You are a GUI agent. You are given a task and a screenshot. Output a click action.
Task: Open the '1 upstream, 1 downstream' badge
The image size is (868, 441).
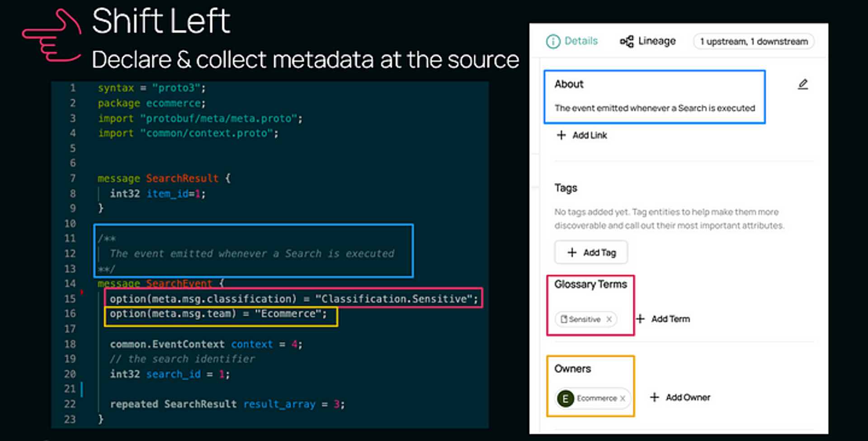click(754, 42)
